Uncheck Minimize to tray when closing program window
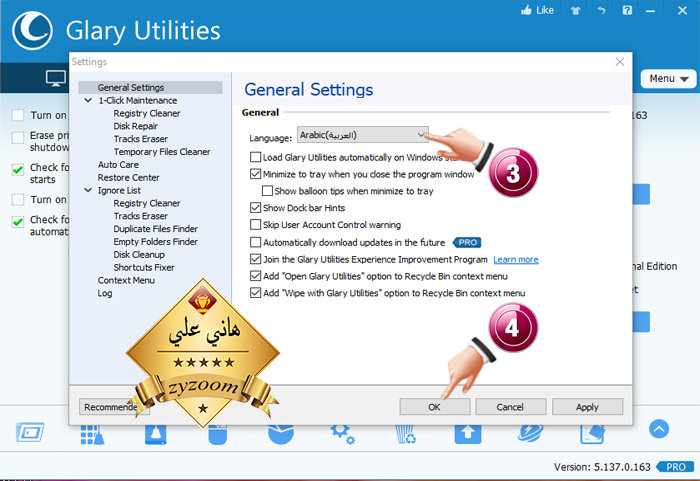Viewport: 700px width, 481px height. (255, 174)
